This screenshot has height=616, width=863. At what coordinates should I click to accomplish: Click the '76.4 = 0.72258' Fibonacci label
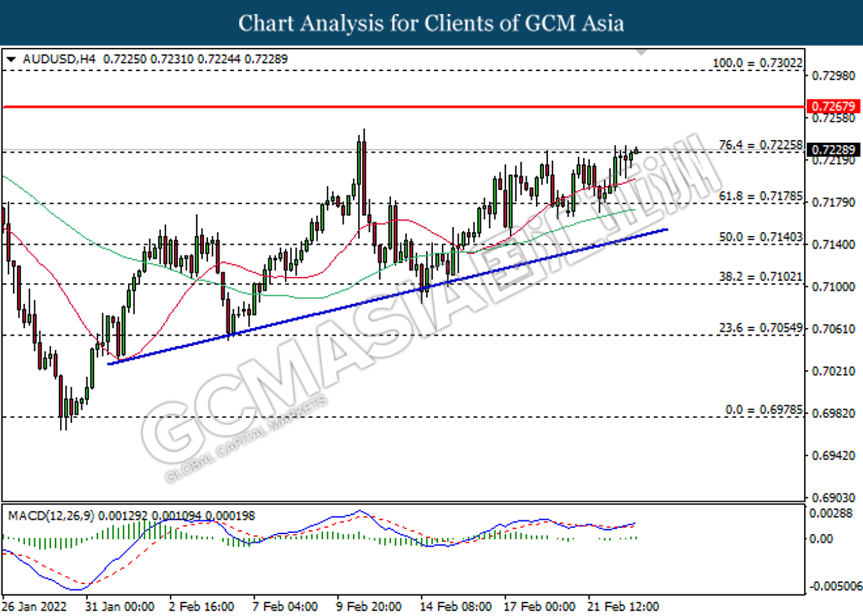pos(761,145)
